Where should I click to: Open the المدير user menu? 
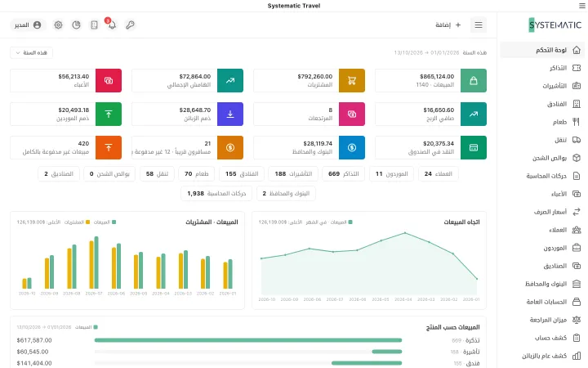click(28, 25)
